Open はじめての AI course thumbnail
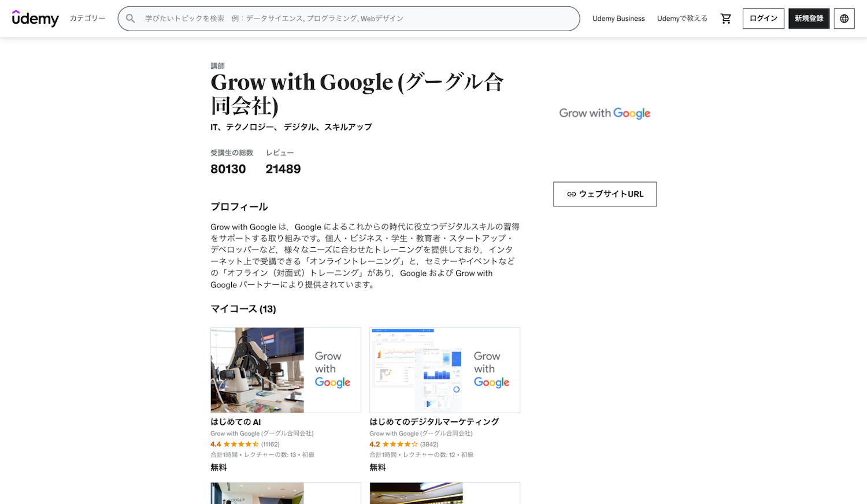This screenshot has width=867, height=504. tap(286, 370)
